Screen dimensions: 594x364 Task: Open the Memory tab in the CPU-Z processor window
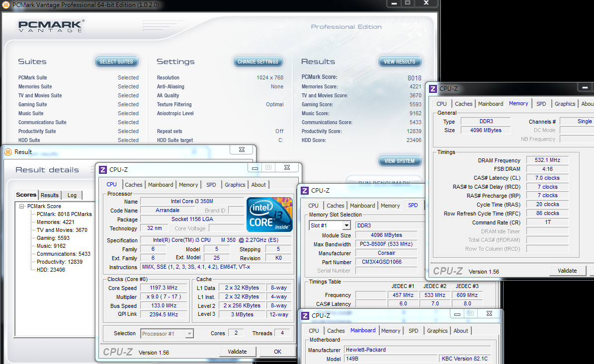188,185
